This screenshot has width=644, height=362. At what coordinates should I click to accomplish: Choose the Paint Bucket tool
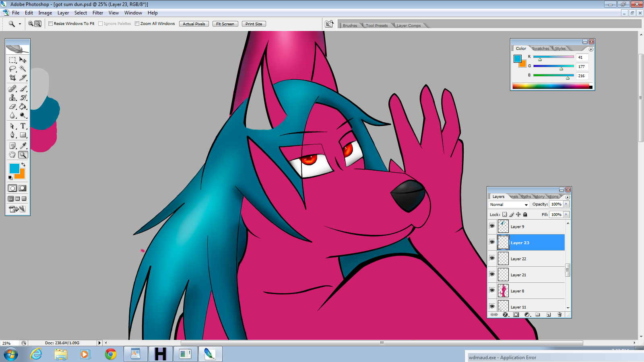tap(23, 107)
